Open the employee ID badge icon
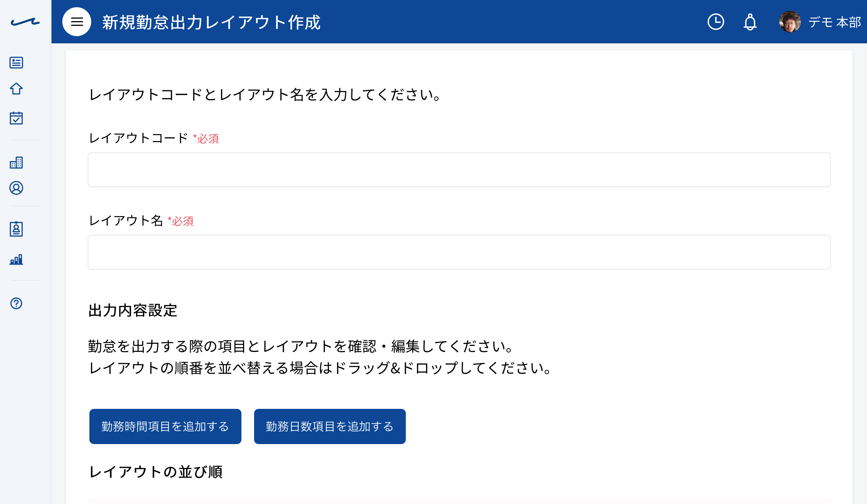Image resolution: width=867 pixels, height=504 pixels. click(16, 229)
